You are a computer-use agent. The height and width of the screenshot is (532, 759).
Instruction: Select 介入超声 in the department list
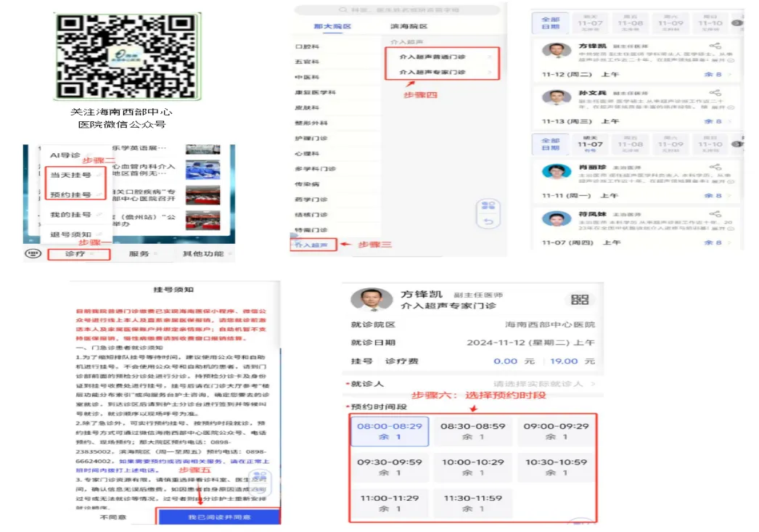click(312, 245)
